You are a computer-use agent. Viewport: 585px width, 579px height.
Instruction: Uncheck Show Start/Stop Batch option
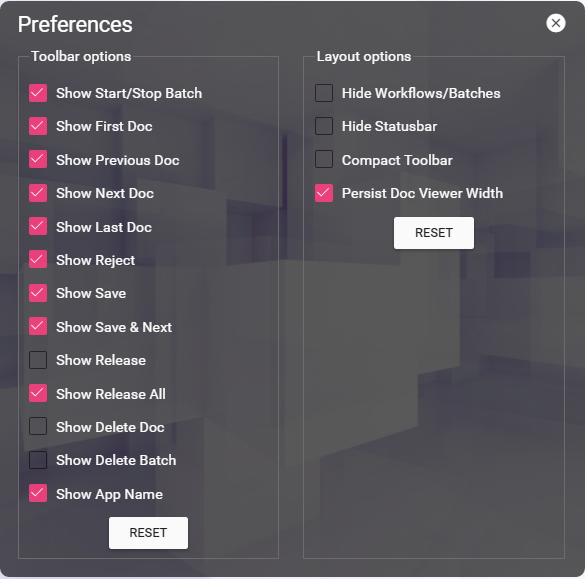[38, 93]
